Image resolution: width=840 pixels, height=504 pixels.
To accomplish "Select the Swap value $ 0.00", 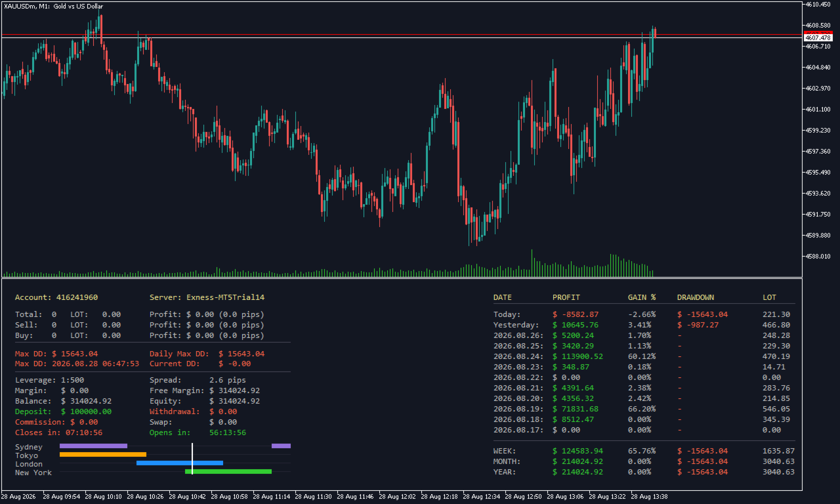I will click(x=223, y=422).
